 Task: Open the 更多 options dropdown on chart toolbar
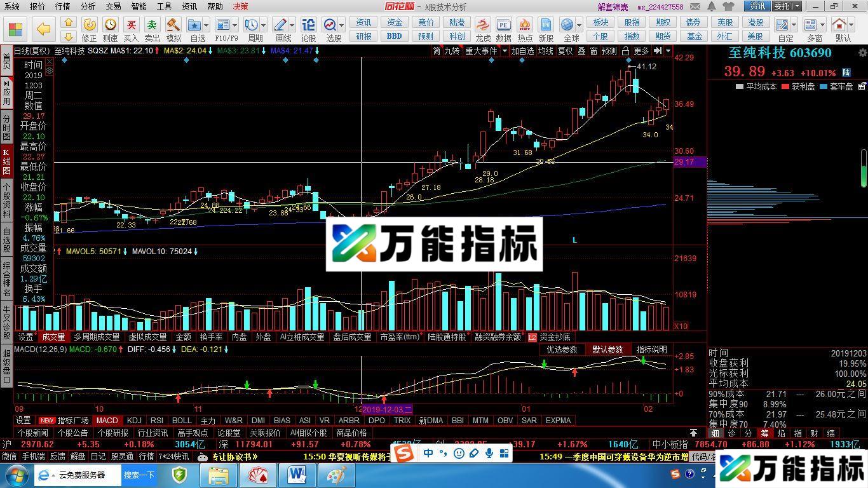[x=641, y=51]
